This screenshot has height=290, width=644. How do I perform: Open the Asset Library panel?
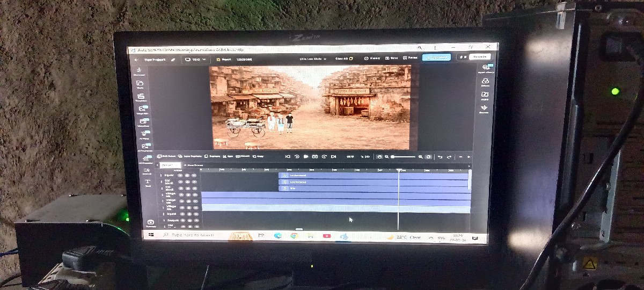(485, 69)
